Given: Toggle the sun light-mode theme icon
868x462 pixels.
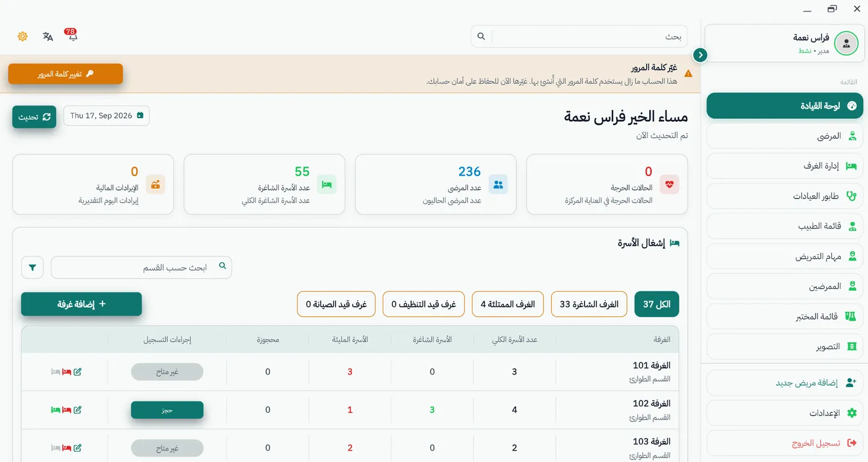Looking at the screenshot, I should (x=23, y=36).
